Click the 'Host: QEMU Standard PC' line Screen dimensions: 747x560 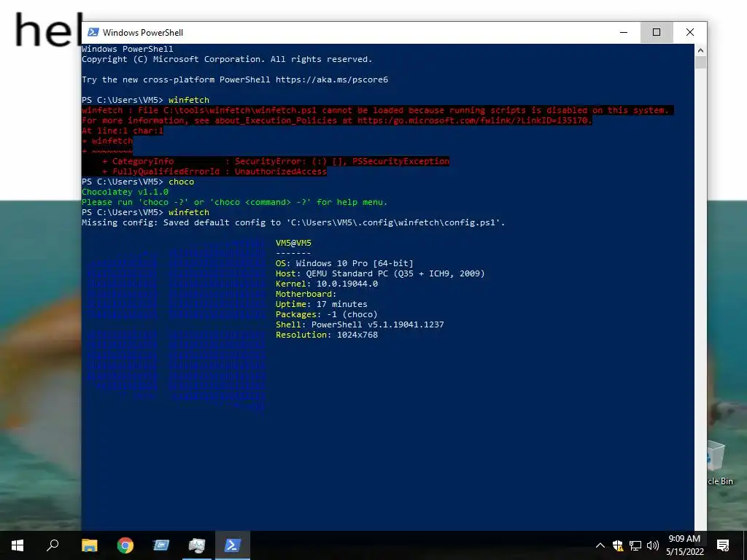(380, 273)
